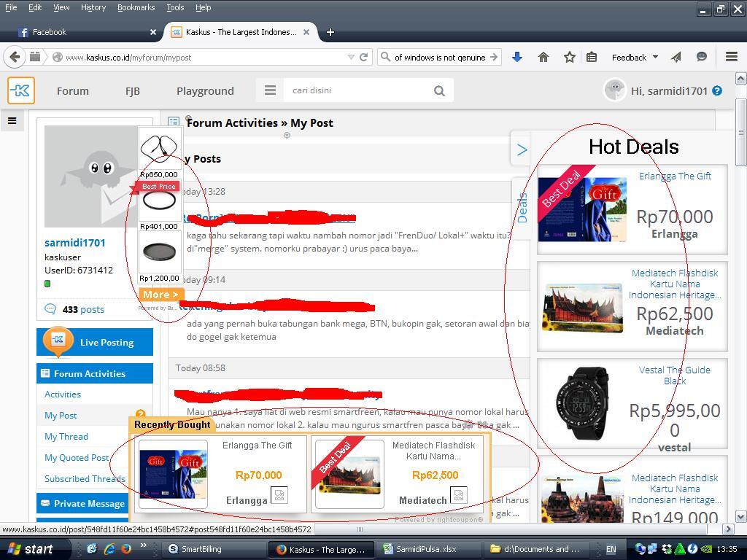Click the search magnifier in Kaskus bar

439,90
